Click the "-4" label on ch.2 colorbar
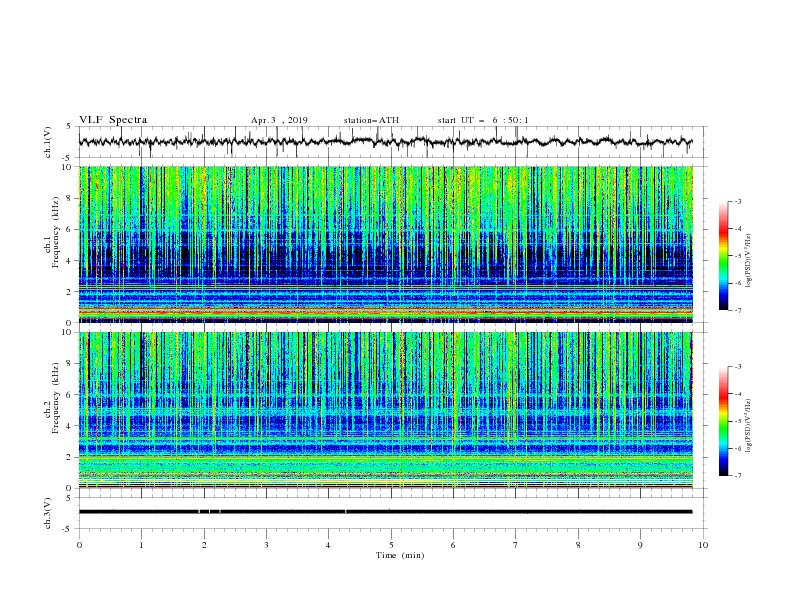The width and height of the screenshot is (792, 612). pyautogui.click(x=738, y=394)
